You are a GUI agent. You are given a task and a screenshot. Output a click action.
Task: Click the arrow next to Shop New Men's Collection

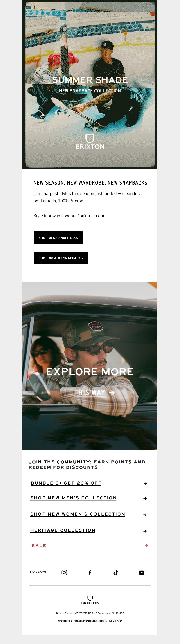(x=145, y=499)
